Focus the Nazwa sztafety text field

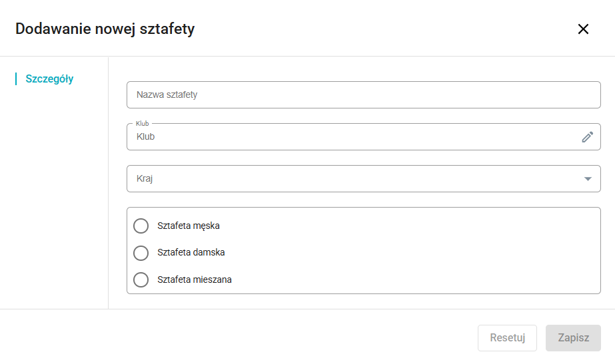coord(363,94)
